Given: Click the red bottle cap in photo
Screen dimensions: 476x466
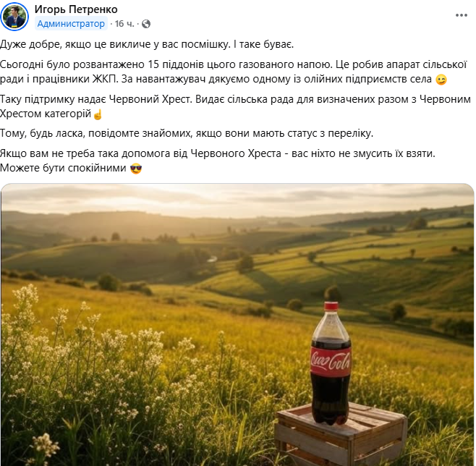Looking at the screenshot, I should pyautogui.click(x=331, y=306).
